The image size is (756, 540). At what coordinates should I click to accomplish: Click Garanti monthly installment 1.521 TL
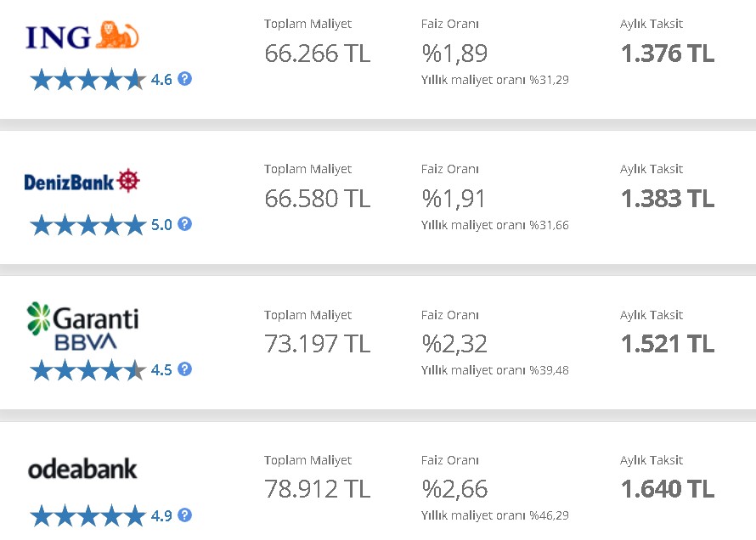coord(668,344)
